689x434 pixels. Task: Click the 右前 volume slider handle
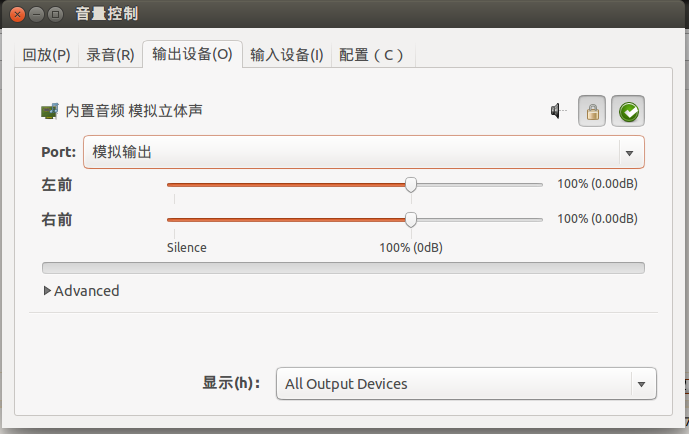point(411,220)
